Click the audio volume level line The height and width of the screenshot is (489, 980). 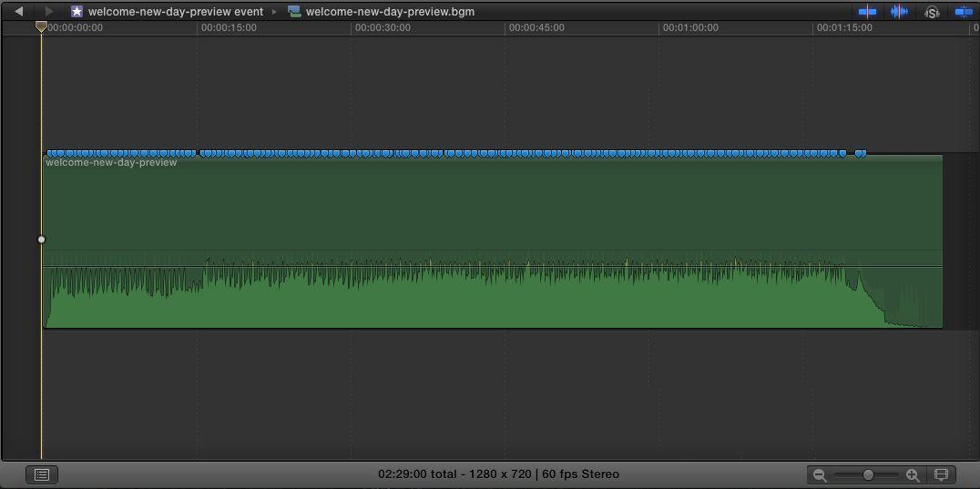pyautogui.click(x=493, y=267)
